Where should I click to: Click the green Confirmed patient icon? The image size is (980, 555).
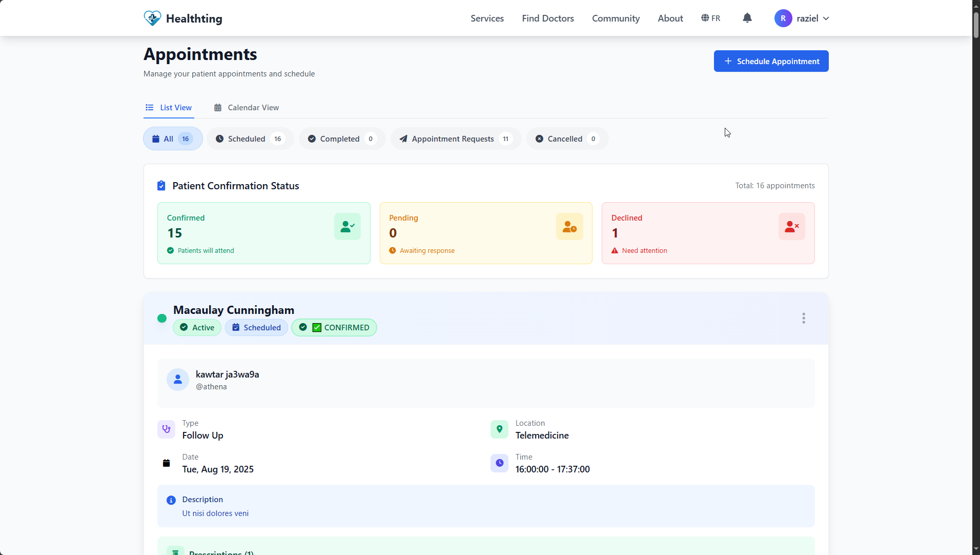(347, 226)
